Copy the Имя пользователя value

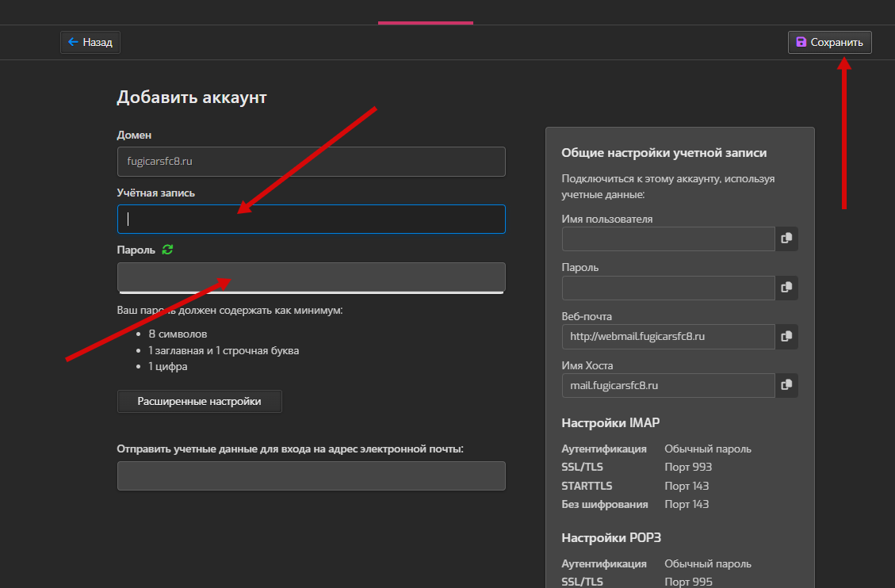click(786, 239)
